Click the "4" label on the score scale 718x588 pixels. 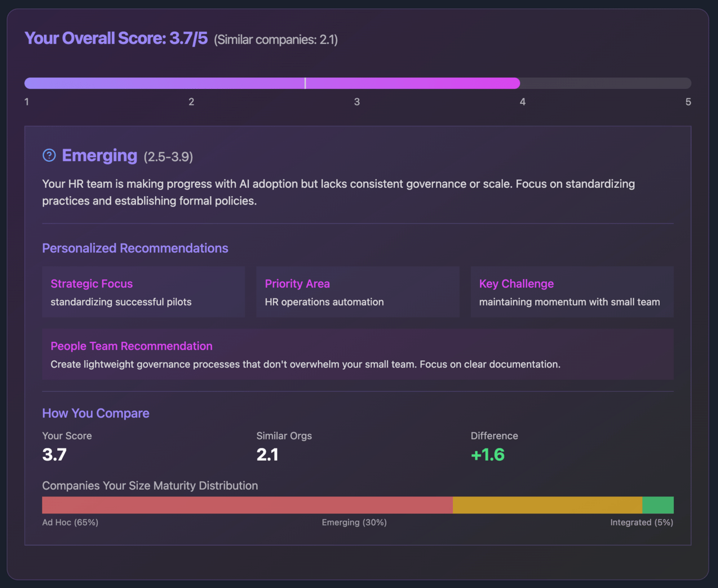click(x=522, y=102)
